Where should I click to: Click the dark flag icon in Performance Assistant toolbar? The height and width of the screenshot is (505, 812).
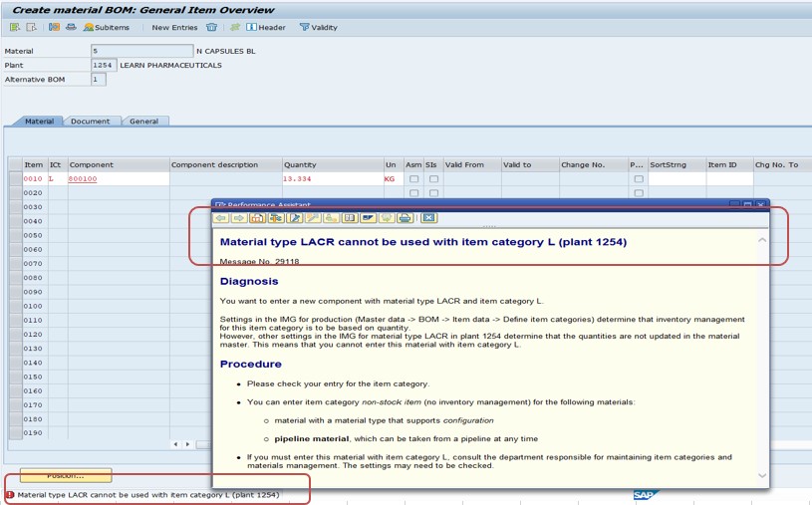[369, 218]
